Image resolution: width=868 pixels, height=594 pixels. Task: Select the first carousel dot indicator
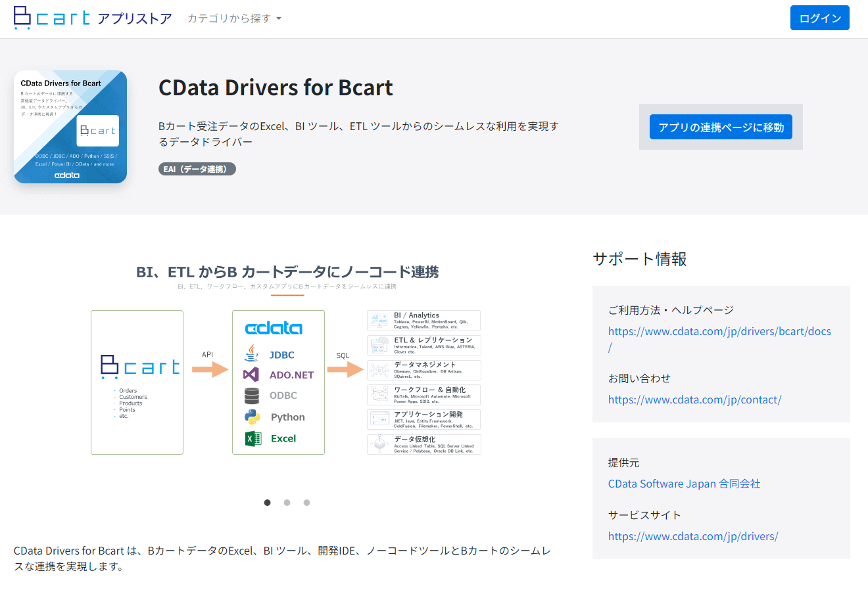click(267, 503)
